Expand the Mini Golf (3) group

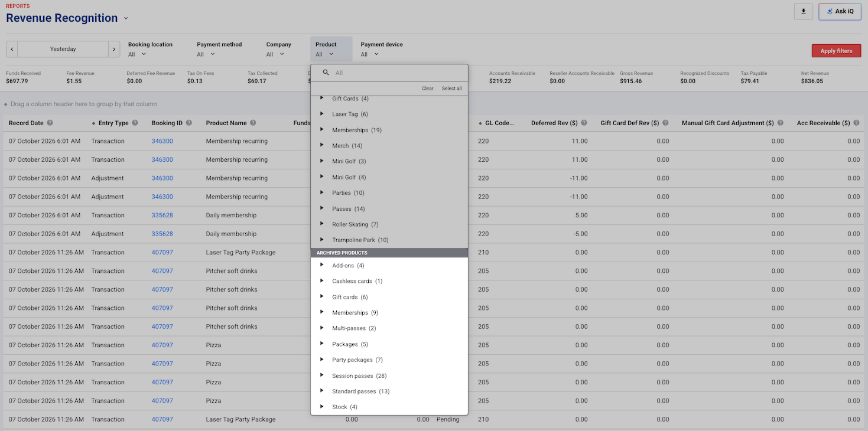321,161
